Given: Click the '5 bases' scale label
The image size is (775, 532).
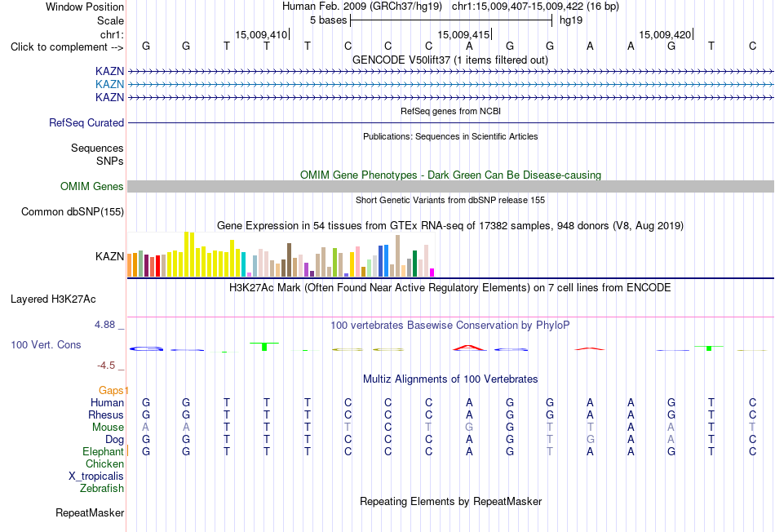Looking at the screenshot, I should (x=328, y=20).
